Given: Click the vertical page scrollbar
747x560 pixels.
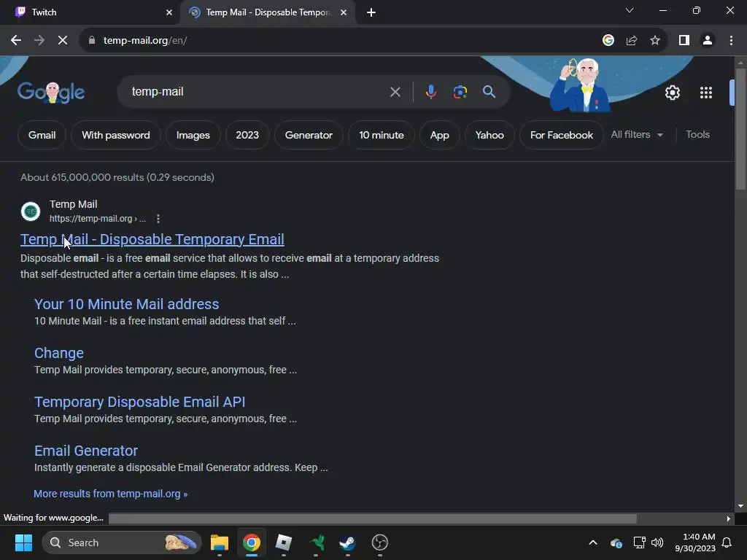Looking at the screenshot, I should pos(740,128).
